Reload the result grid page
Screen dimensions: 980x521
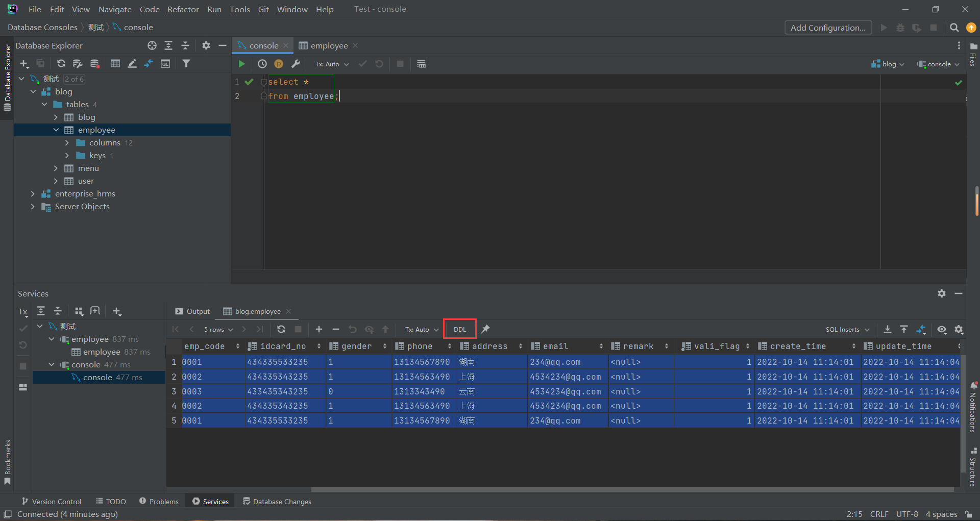(x=281, y=329)
